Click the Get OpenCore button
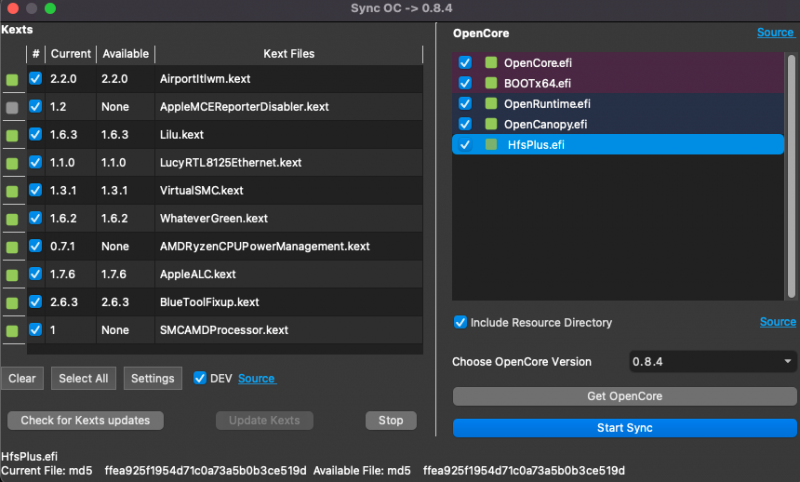 click(624, 396)
